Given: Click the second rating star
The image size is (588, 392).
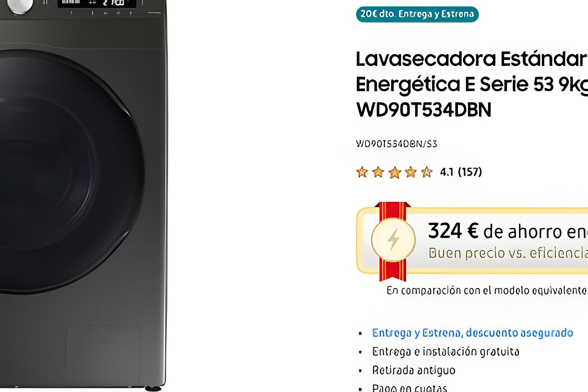Looking at the screenshot, I should click(x=378, y=172).
